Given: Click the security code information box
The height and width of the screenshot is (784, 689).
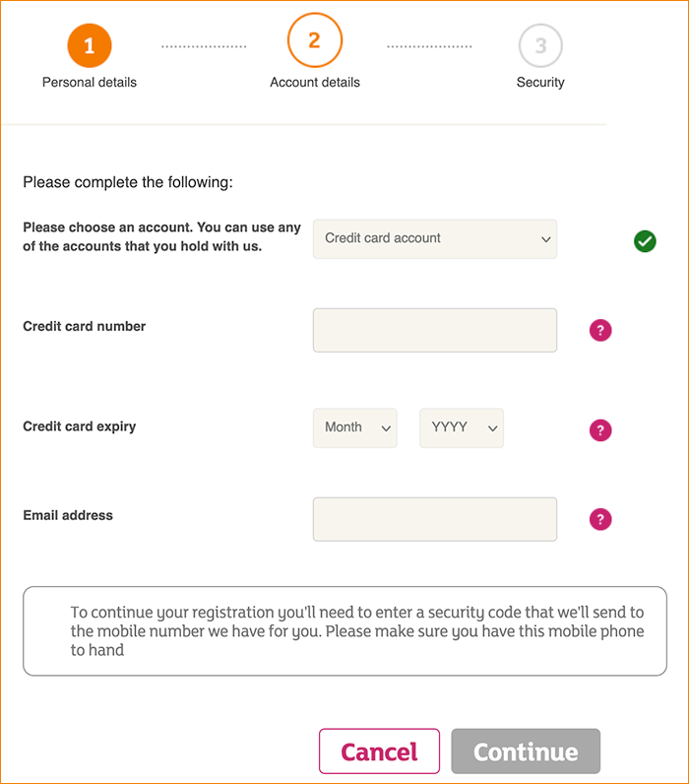Looking at the screenshot, I should (x=344, y=631).
